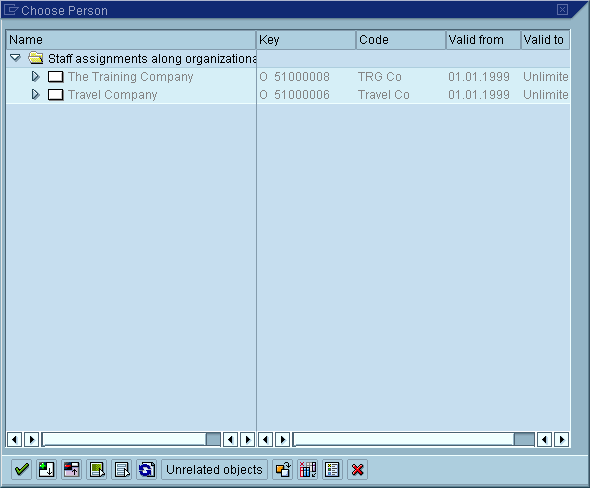590x488 pixels.
Task: Open the legend list icon
Action: pos(333,469)
